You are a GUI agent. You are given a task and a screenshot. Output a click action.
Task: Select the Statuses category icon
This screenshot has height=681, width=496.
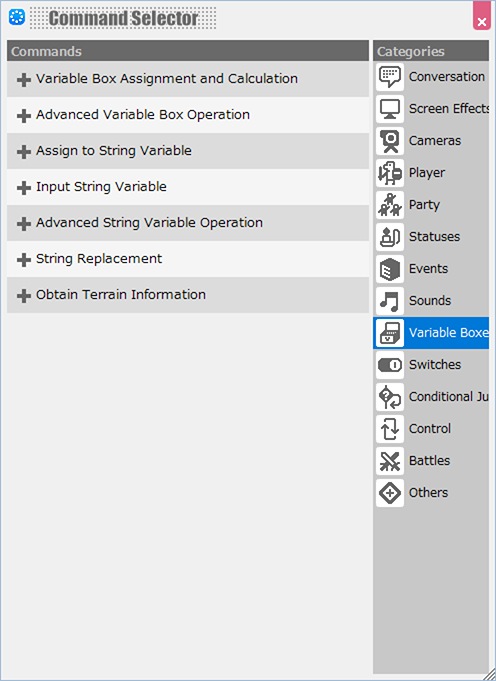390,237
